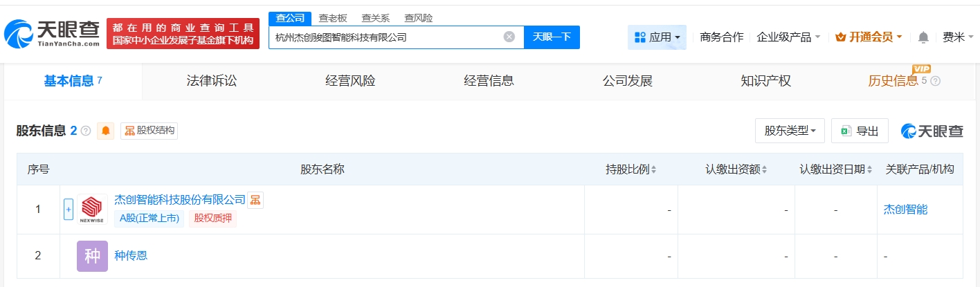This screenshot has height=287, width=980.
Task: Switch to the 公司发展 tab
Action: [628, 81]
